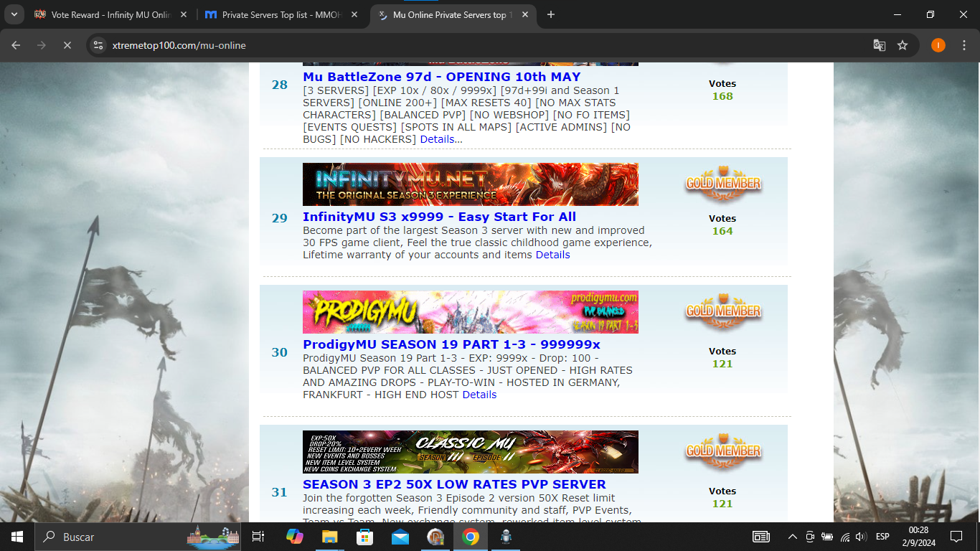Open network settings from system tray

(x=845, y=537)
